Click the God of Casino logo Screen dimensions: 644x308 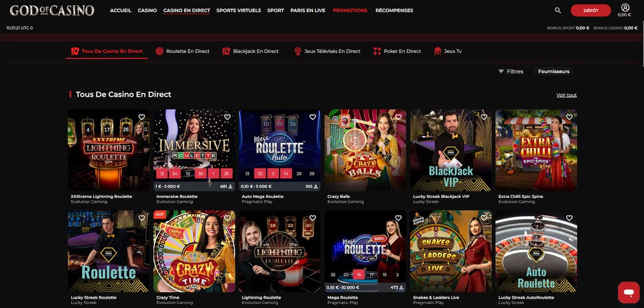[52, 10]
